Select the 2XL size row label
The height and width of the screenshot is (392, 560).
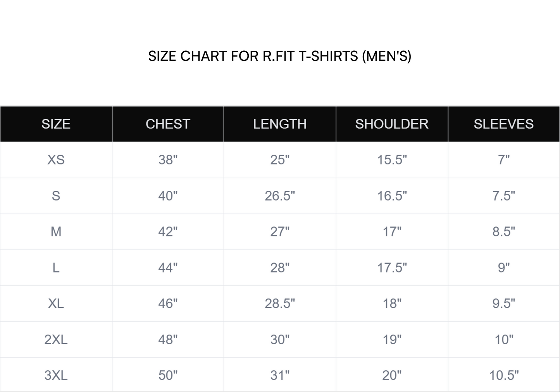tap(56, 340)
